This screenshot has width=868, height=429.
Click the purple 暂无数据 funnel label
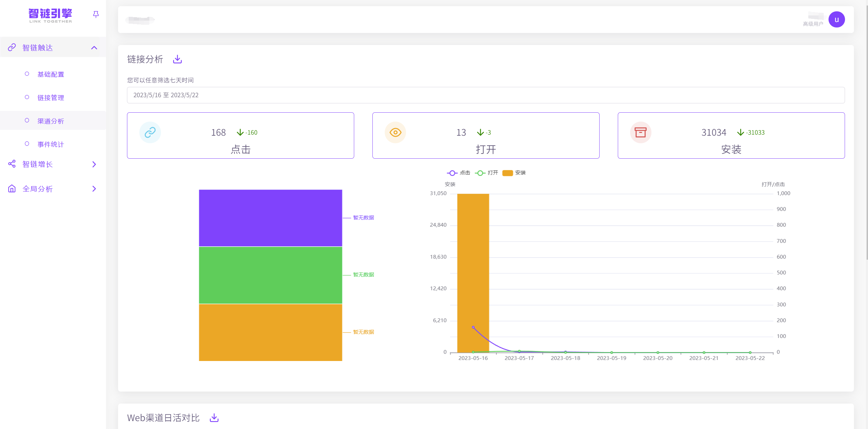(363, 218)
